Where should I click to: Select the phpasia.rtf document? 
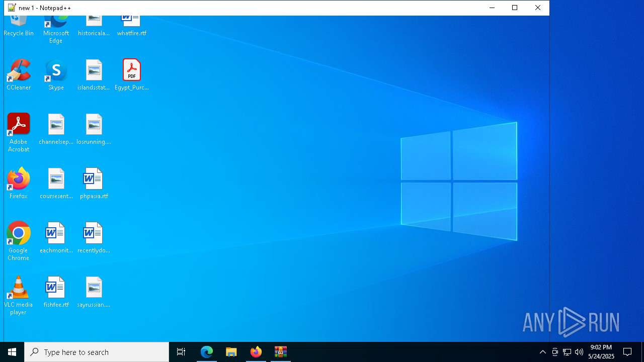tap(94, 184)
